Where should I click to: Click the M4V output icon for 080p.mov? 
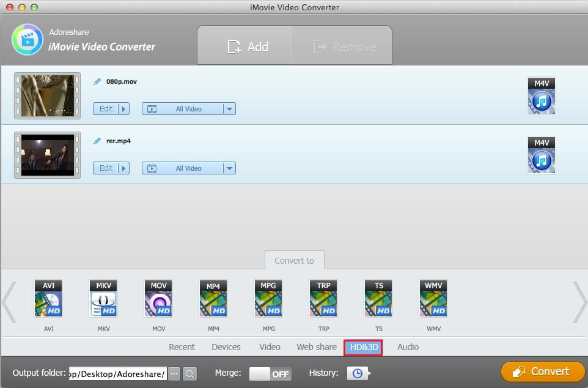(541, 96)
